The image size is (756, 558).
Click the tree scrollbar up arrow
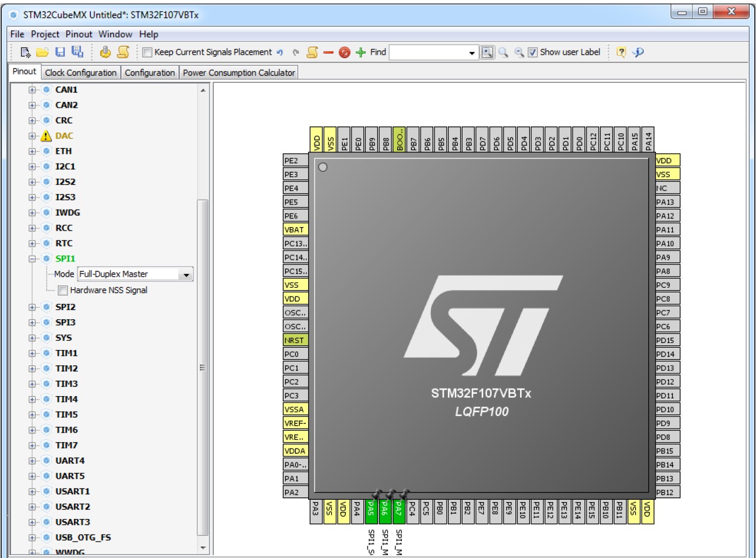pos(203,90)
